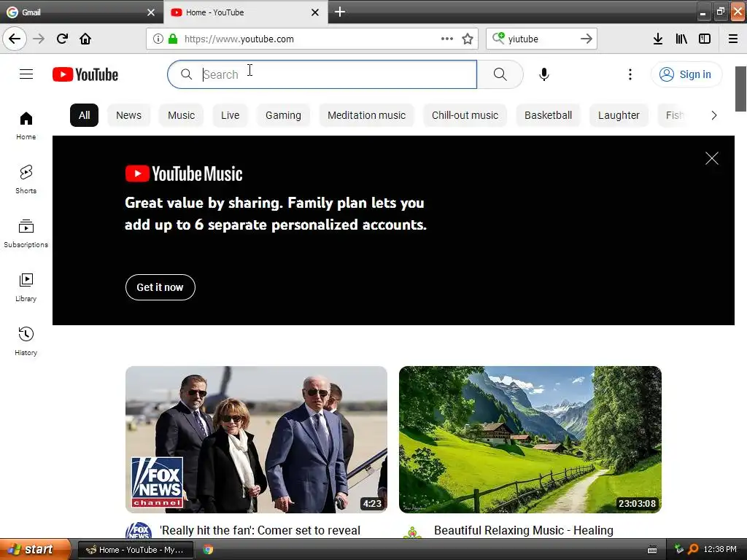The image size is (747, 560).
Task: Open the Fox News video thumbnail
Action: tap(256, 440)
